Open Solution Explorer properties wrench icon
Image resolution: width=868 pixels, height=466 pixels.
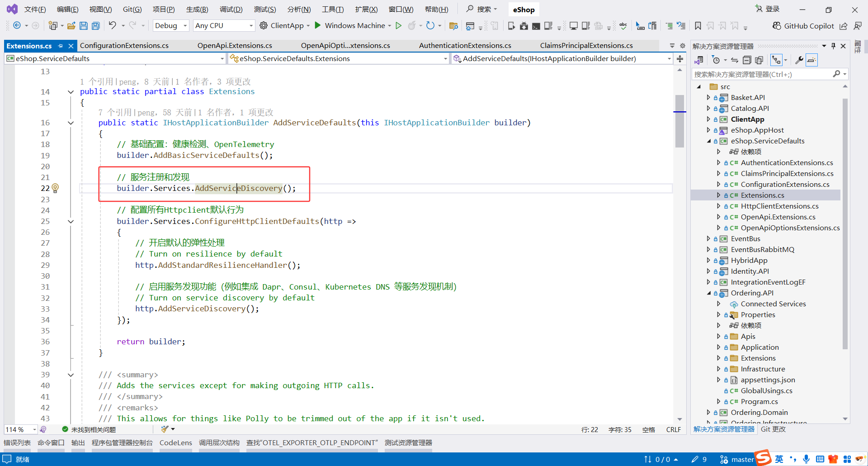click(799, 60)
